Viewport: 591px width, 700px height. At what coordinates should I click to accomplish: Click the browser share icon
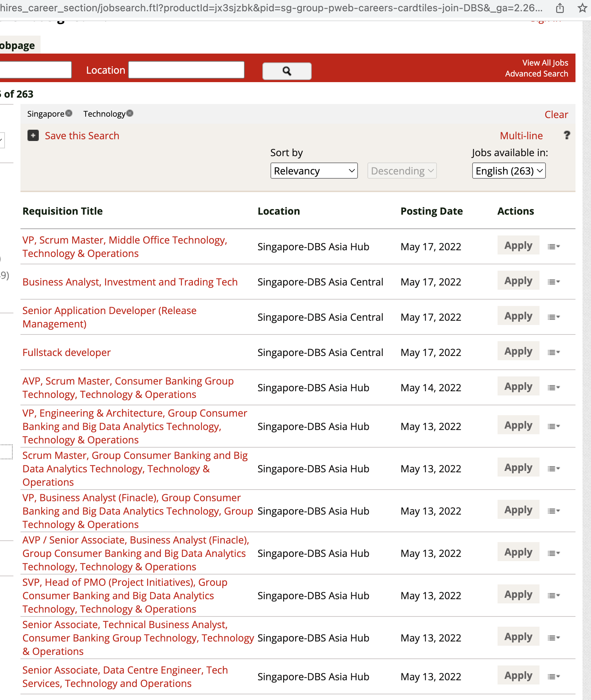560,8
